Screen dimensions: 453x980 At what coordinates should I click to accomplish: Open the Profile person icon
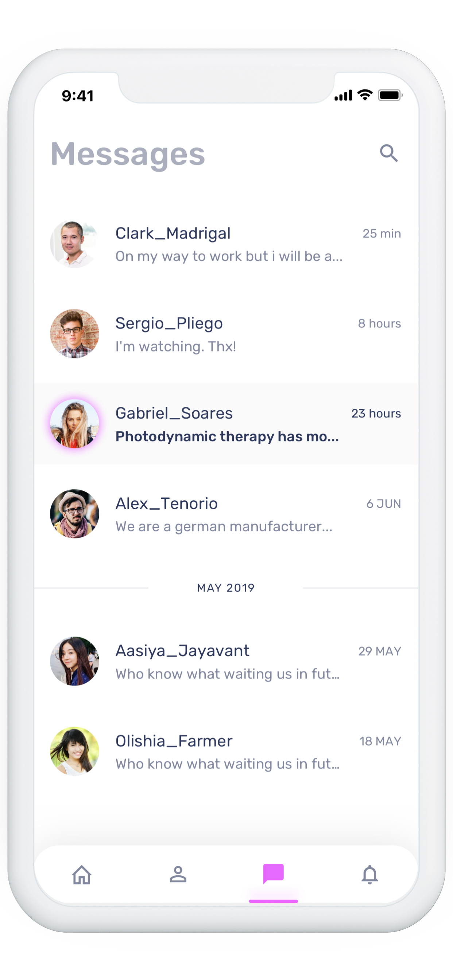[178, 874]
